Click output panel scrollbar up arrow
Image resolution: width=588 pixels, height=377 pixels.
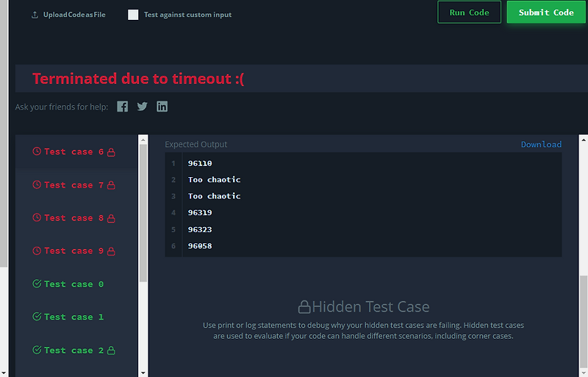(x=584, y=140)
